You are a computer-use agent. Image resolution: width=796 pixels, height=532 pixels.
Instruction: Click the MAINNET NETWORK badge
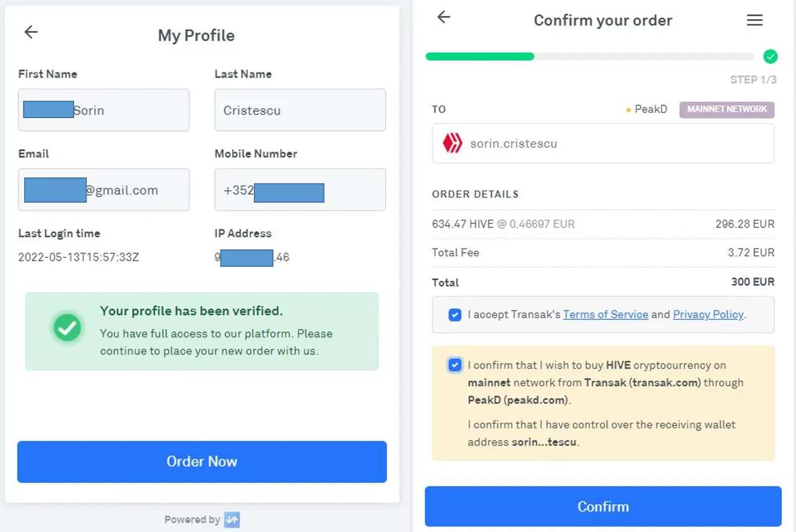tap(727, 109)
